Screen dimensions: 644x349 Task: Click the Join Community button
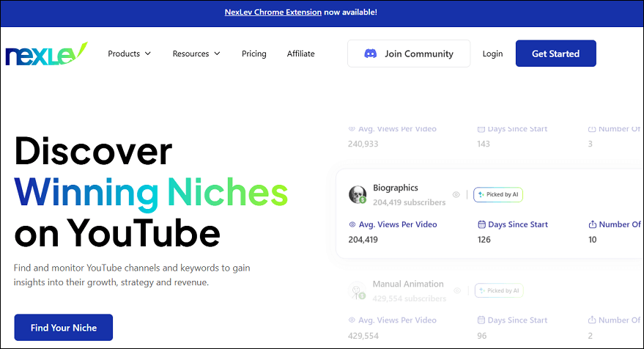tap(409, 54)
